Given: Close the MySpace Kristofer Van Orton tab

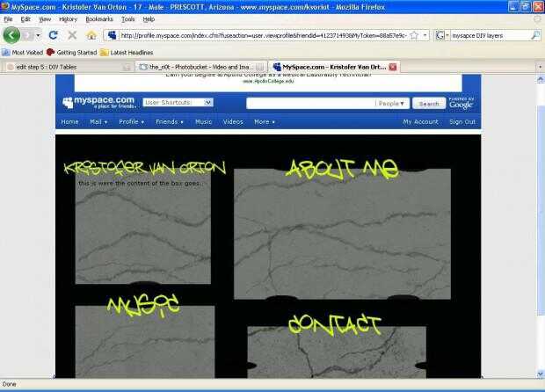Looking at the screenshot, I should pos(393,67).
